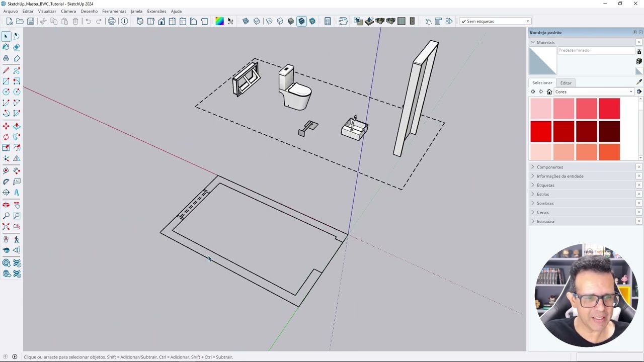The image size is (644, 362).
Task: Select the Lasso selection tool
Action: pyautogui.click(x=17, y=36)
